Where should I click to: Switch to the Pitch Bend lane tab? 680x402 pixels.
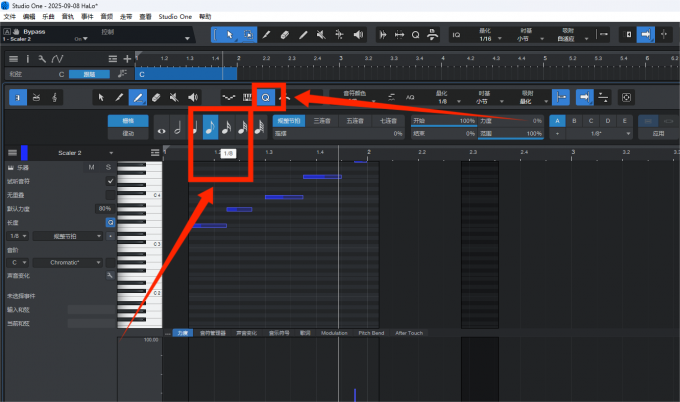[372, 332]
